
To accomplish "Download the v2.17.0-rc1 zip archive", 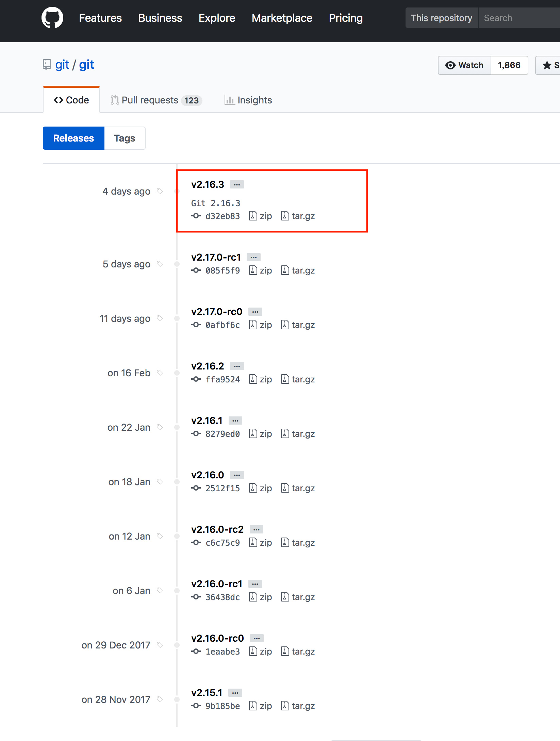I will (x=261, y=270).
